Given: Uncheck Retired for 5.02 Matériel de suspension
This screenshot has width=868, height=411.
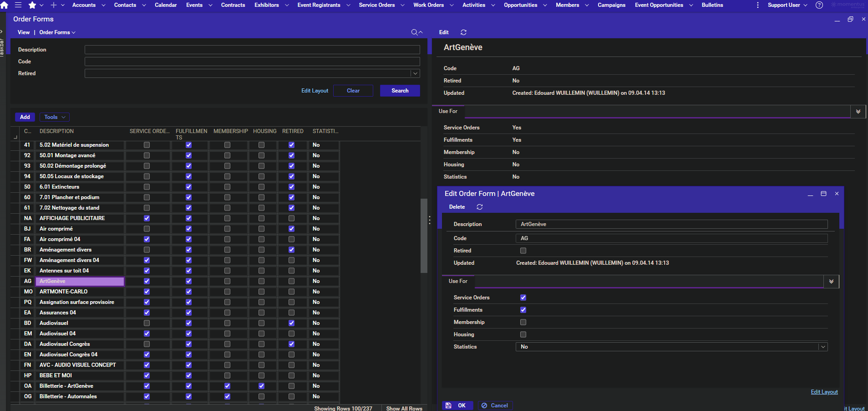Looking at the screenshot, I should [x=291, y=145].
